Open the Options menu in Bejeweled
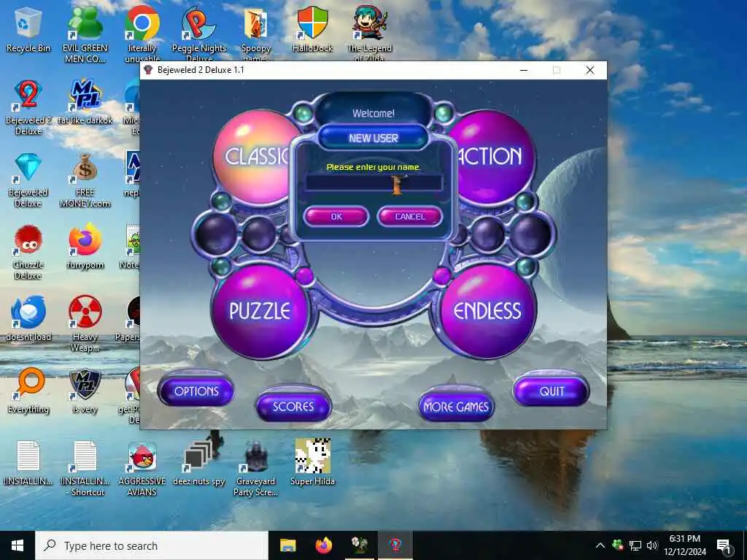This screenshot has height=560, width=747. 196,392
